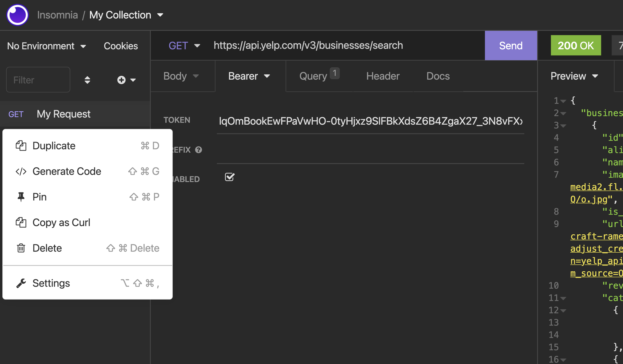The height and width of the screenshot is (364, 623).
Task: Open the craft-rame URL link in response
Action: [x=596, y=236]
